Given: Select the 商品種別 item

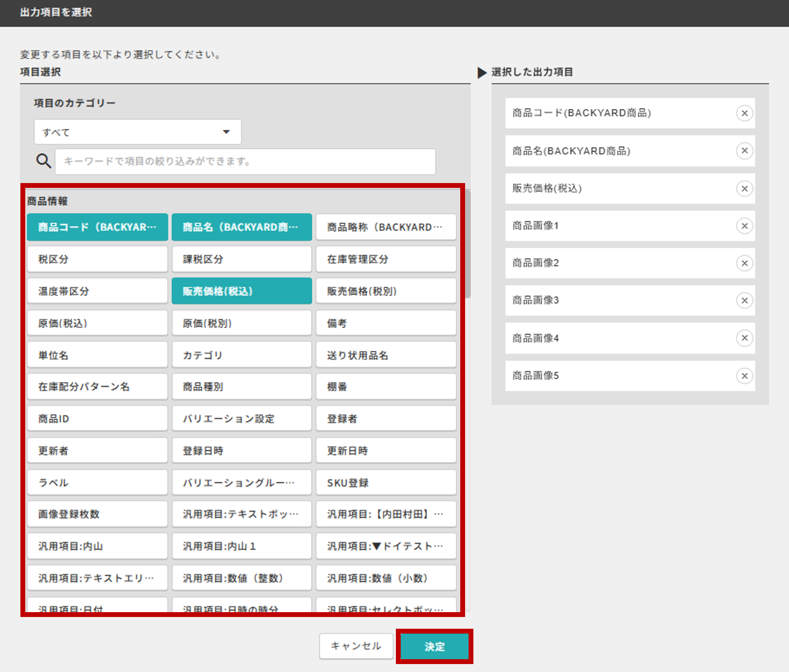Looking at the screenshot, I should [242, 387].
